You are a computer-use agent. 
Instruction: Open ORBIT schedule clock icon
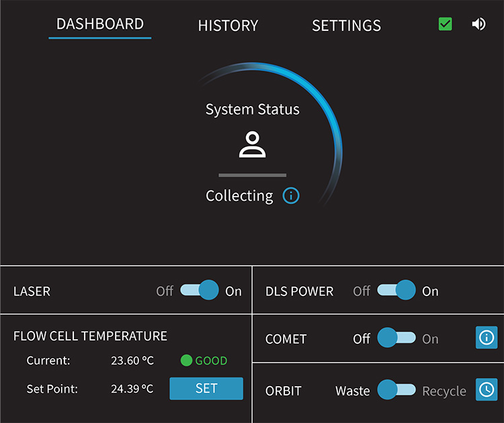(x=487, y=389)
